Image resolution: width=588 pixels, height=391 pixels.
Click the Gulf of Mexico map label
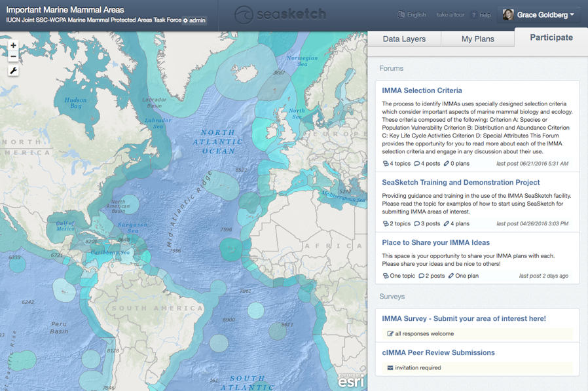pos(65,226)
